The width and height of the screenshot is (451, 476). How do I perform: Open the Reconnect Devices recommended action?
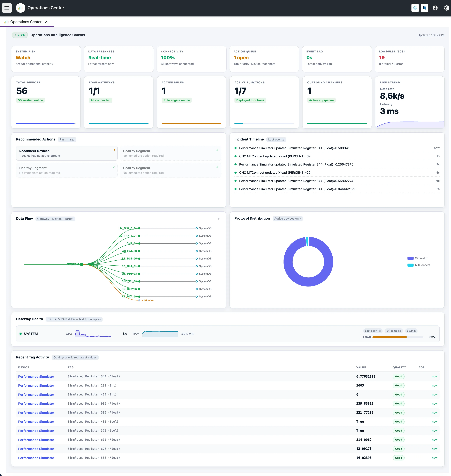(x=67, y=153)
